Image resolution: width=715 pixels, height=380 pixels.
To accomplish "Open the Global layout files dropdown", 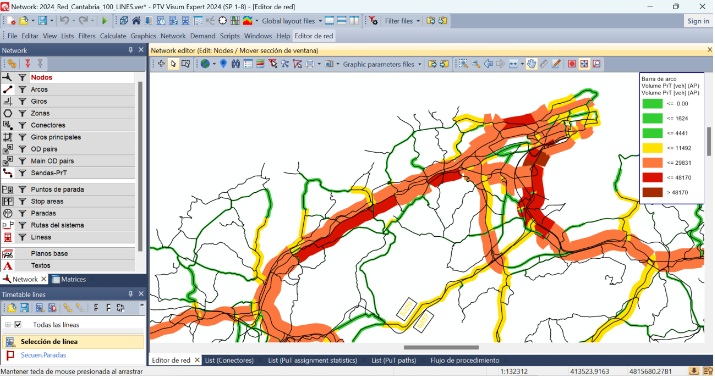I will [321, 21].
